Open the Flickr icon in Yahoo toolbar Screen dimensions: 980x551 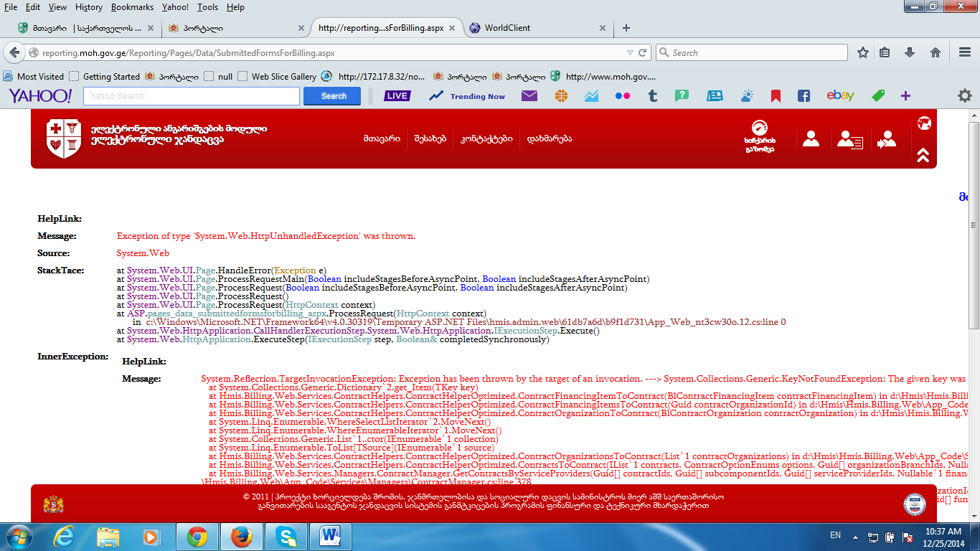(x=622, y=96)
